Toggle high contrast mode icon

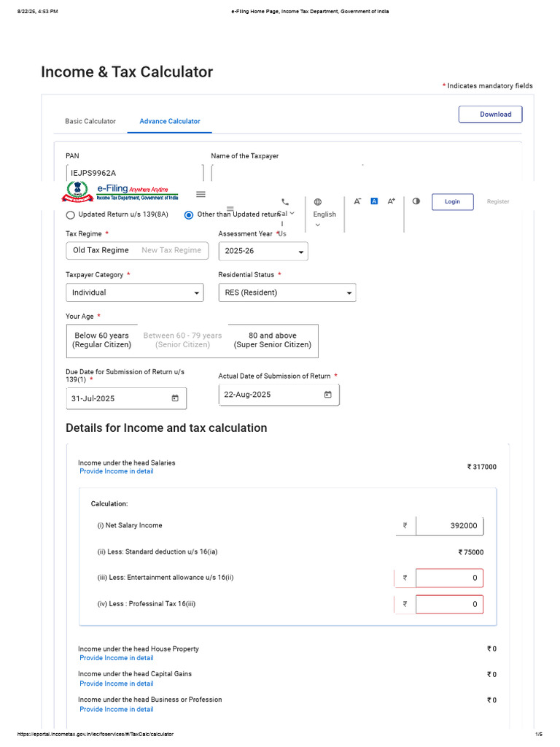coord(416,201)
